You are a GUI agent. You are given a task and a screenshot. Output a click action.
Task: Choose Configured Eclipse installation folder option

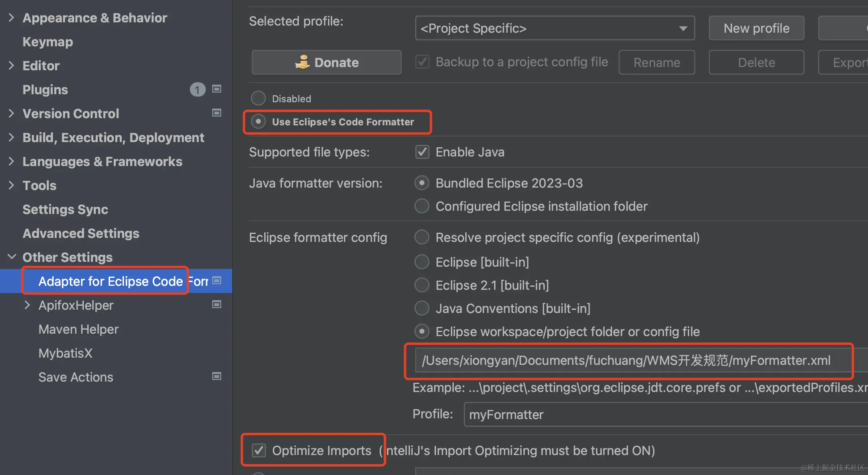[x=422, y=206]
